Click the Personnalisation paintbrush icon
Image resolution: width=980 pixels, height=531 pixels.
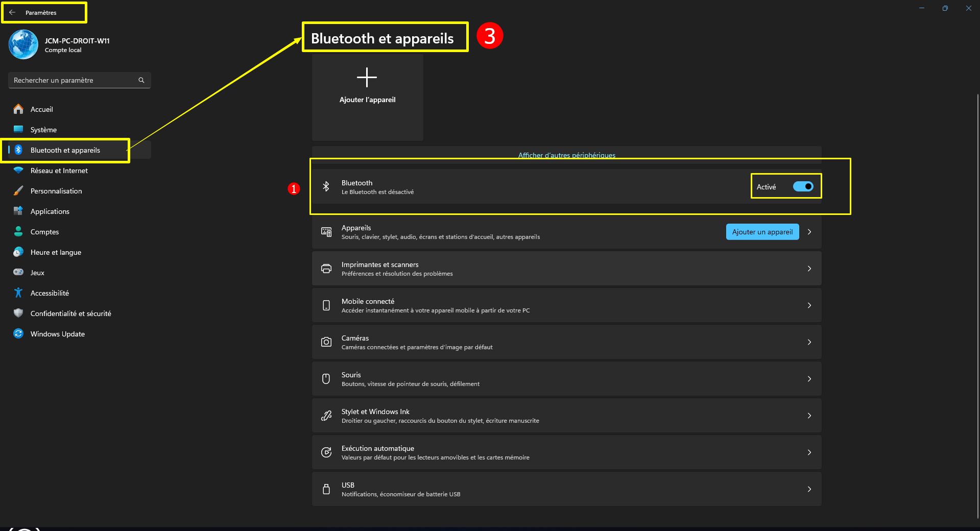[x=18, y=191]
